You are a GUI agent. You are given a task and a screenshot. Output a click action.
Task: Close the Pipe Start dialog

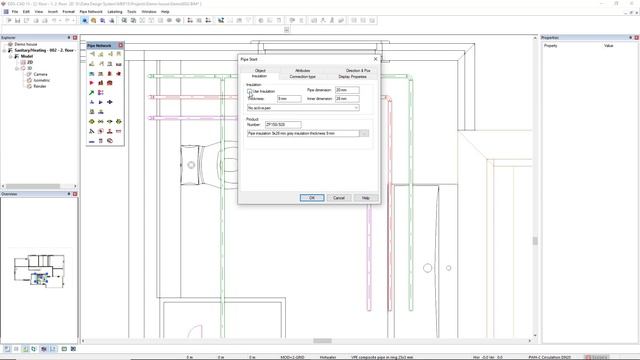click(x=376, y=59)
